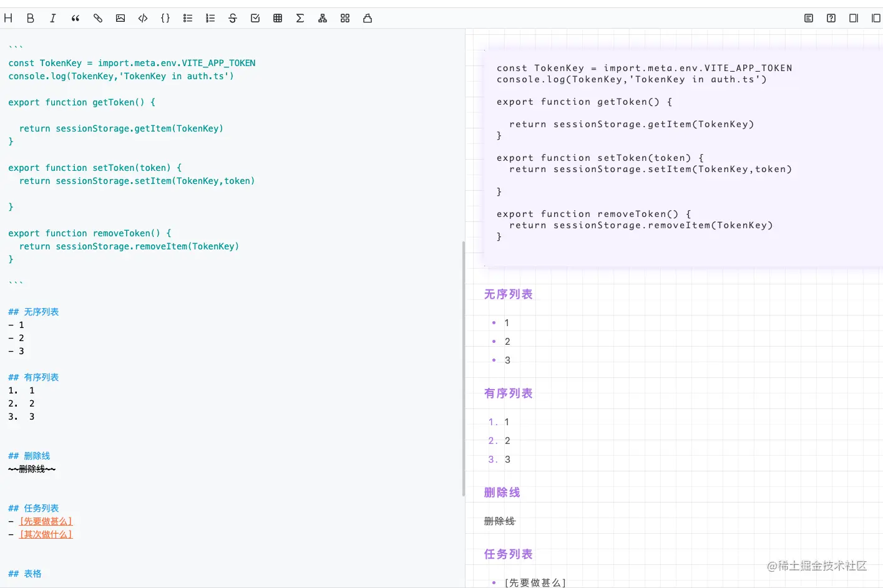Click the '## 表格' heading in editor
Viewport: 883px width, 588px height.
pyautogui.click(x=25, y=574)
